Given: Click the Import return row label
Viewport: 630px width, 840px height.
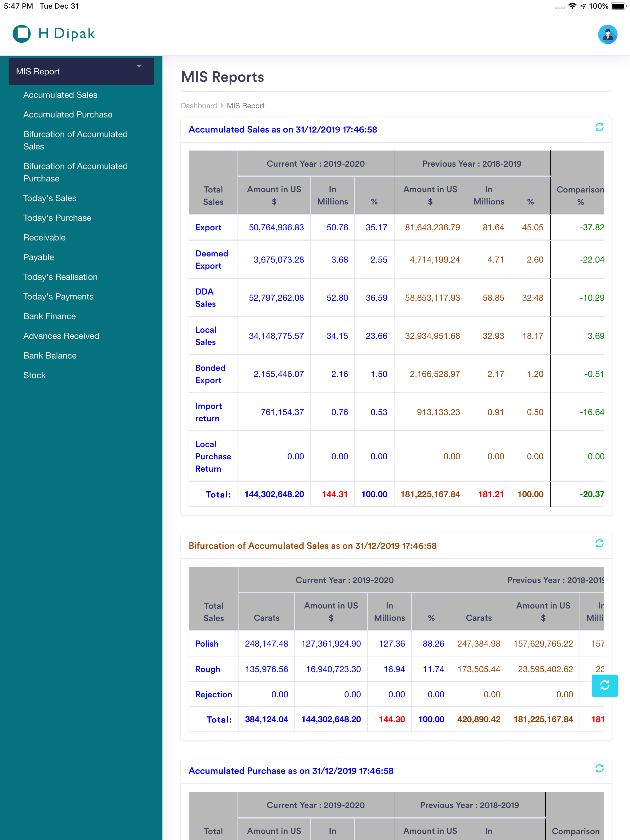Looking at the screenshot, I should click(x=209, y=412).
